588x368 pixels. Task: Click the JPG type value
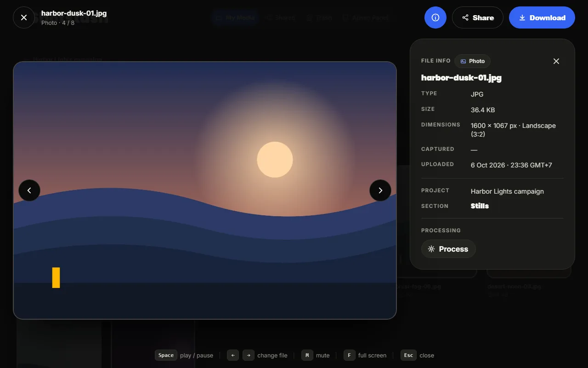pos(477,94)
